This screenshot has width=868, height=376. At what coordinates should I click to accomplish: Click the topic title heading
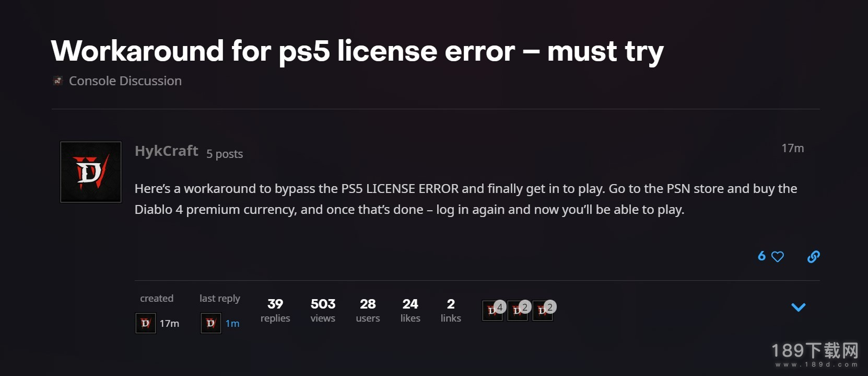357,51
